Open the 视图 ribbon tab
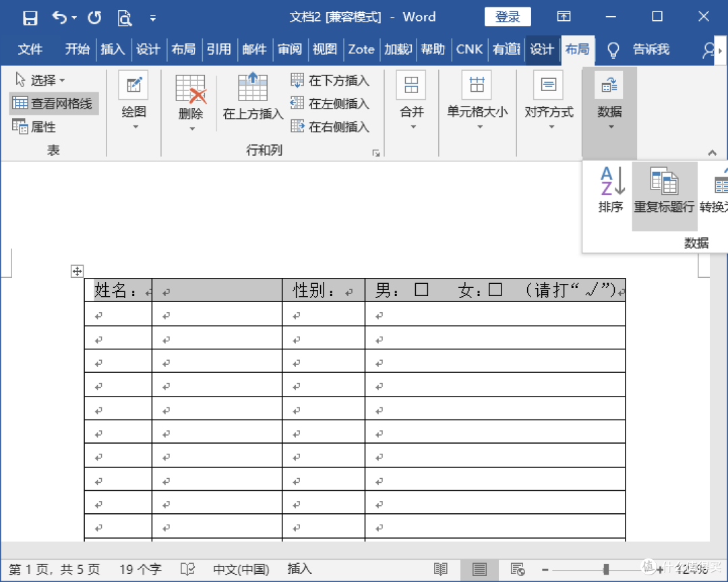 pyautogui.click(x=325, y=49)
